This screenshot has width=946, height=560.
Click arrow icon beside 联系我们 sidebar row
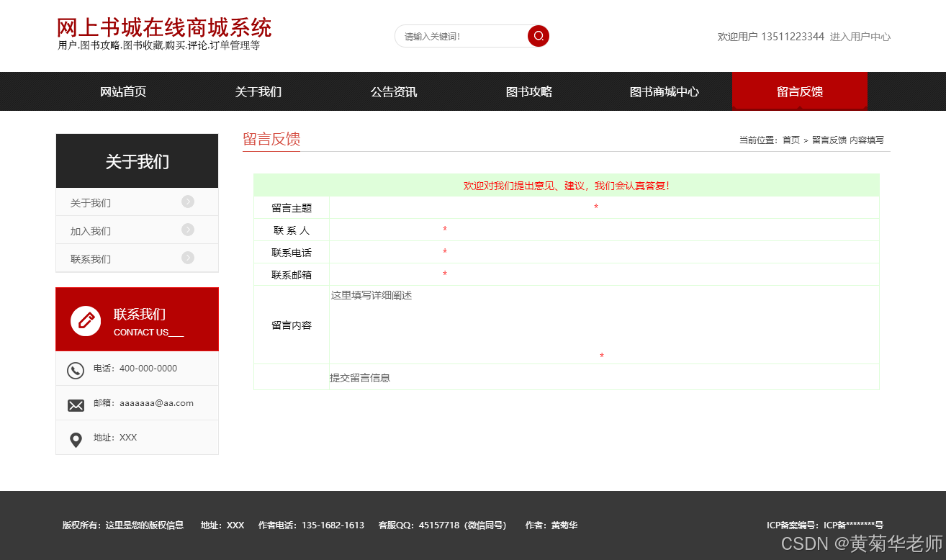pos(188,258)
